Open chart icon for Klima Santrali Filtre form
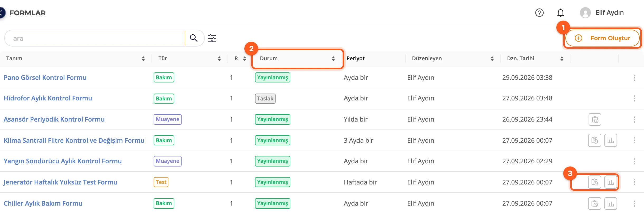The width and height of the screenshot is (644, 222). pyautogui.click(x=611, y=140)
